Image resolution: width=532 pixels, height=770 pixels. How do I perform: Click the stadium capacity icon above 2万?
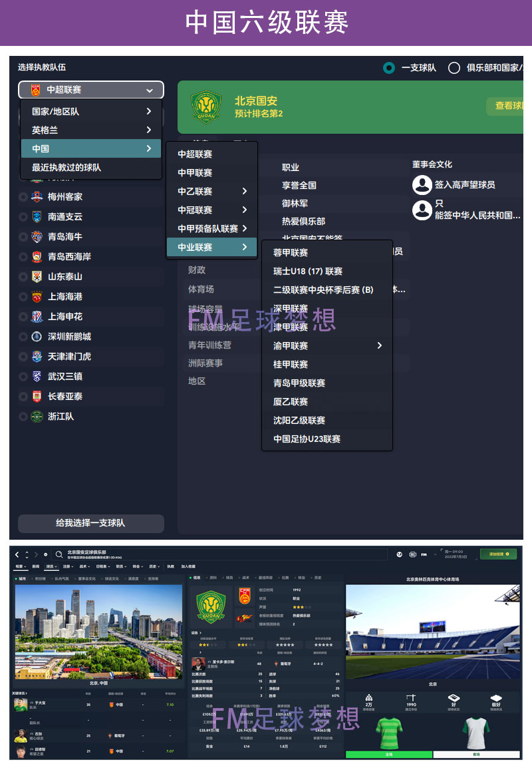369,697
